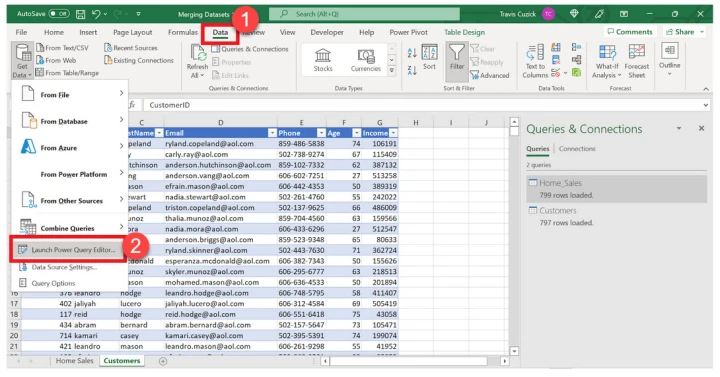
Task: Click From Web icon
Action: [40, 60]
